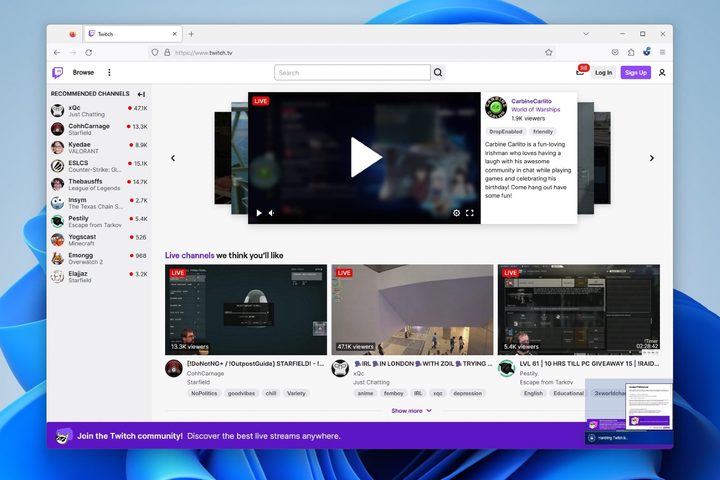This screenshot has width=720, height=480.
Task: Click the Variety tag
Action: pyautogui.click(x=296, y=393)
